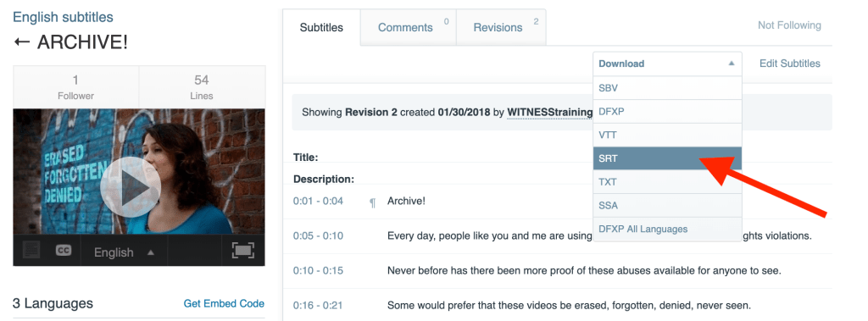Click the 54 Lines count
The image size is (868, 321).
[x=202, y=87]
